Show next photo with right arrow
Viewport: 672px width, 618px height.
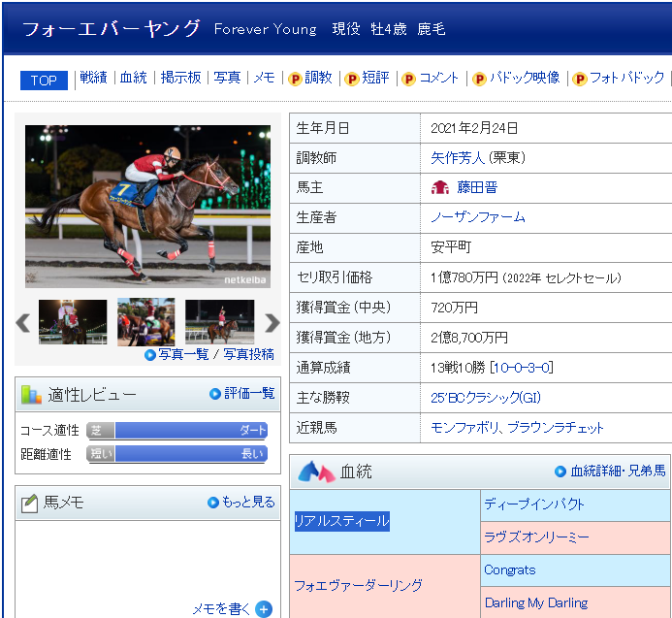(x=272, y=323)
